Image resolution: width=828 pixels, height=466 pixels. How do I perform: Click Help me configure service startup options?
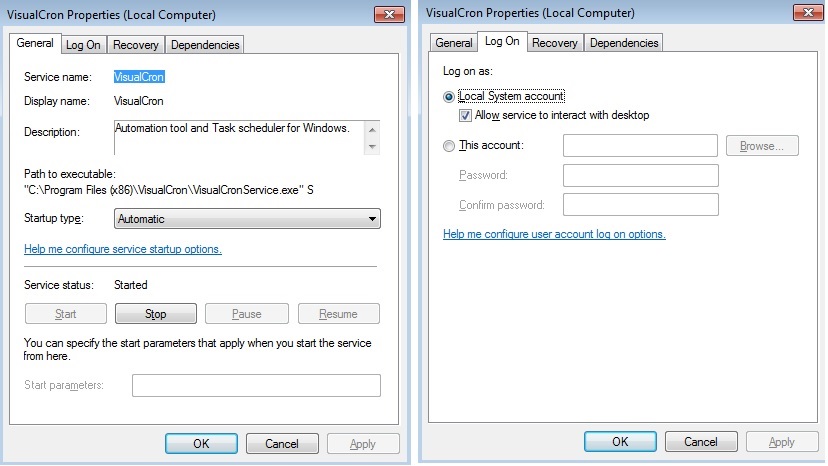[x=123, y=249]
